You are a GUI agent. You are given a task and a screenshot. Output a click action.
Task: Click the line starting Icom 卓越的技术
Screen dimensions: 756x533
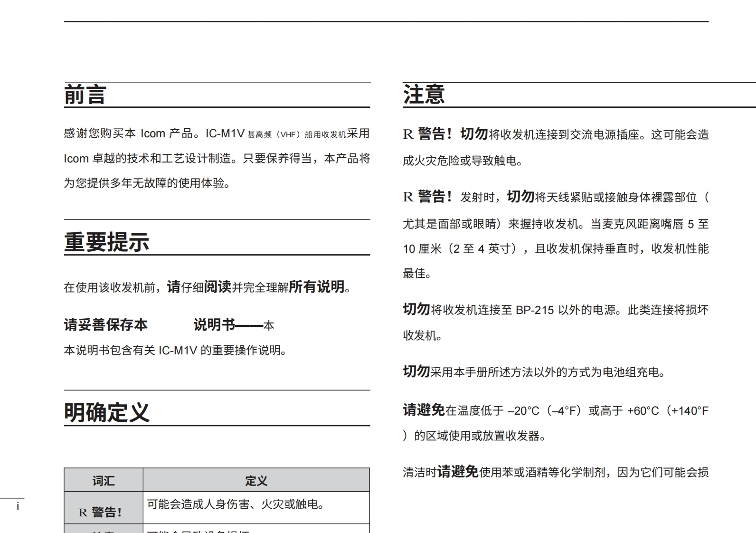point(217,159)
